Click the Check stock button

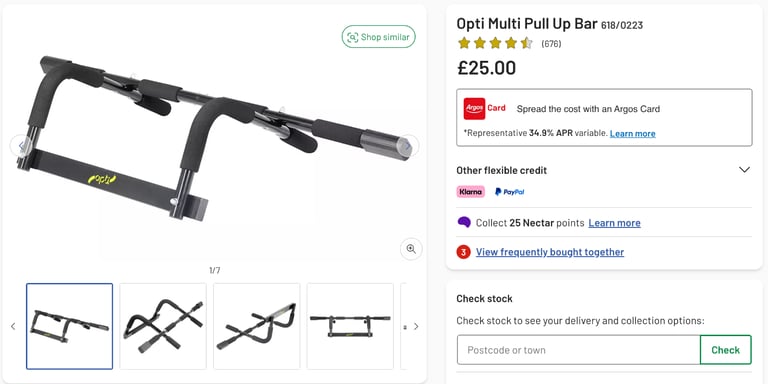(x=725, y=350)
